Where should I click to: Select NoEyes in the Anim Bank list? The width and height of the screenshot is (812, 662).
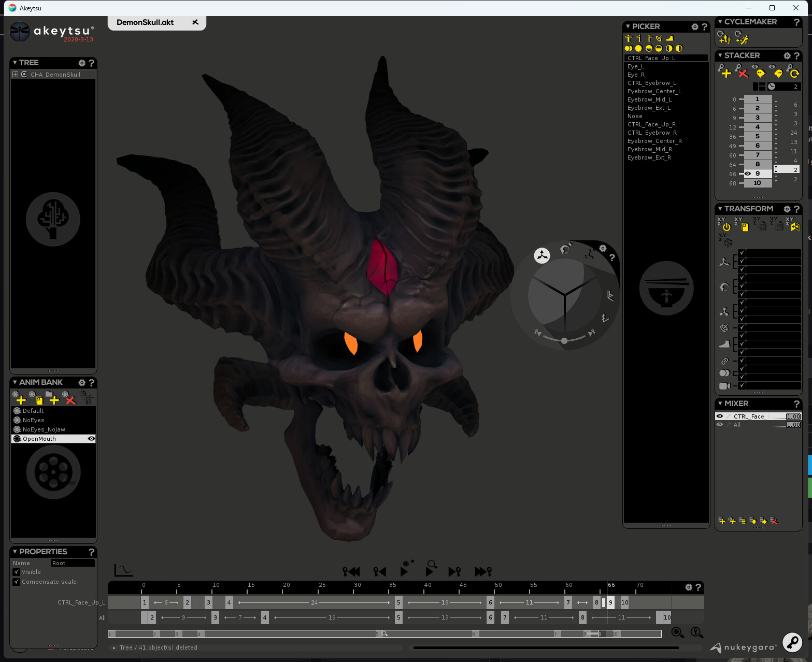click(x=32, y=420)
